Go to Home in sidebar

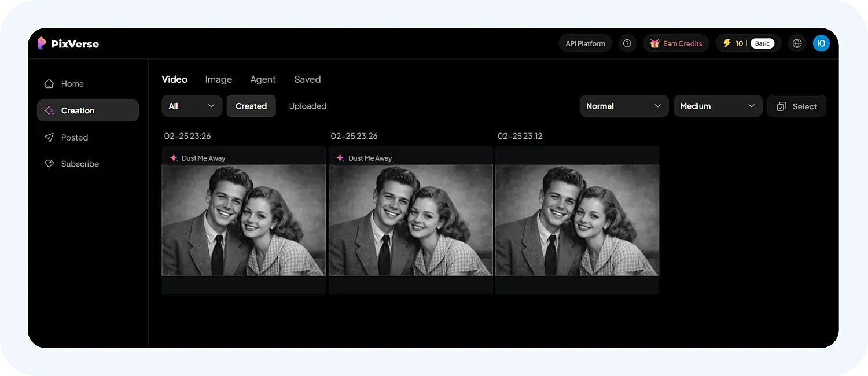tap(72, 84)
